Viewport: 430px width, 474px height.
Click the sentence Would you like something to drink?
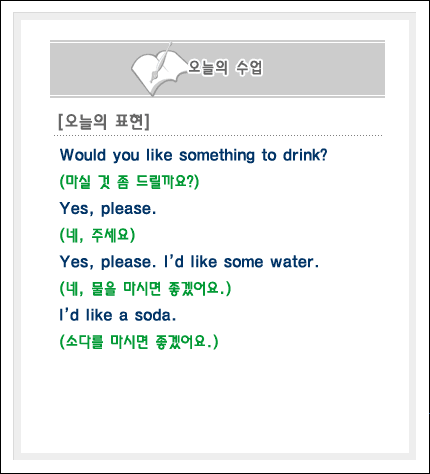click(194, 155)
